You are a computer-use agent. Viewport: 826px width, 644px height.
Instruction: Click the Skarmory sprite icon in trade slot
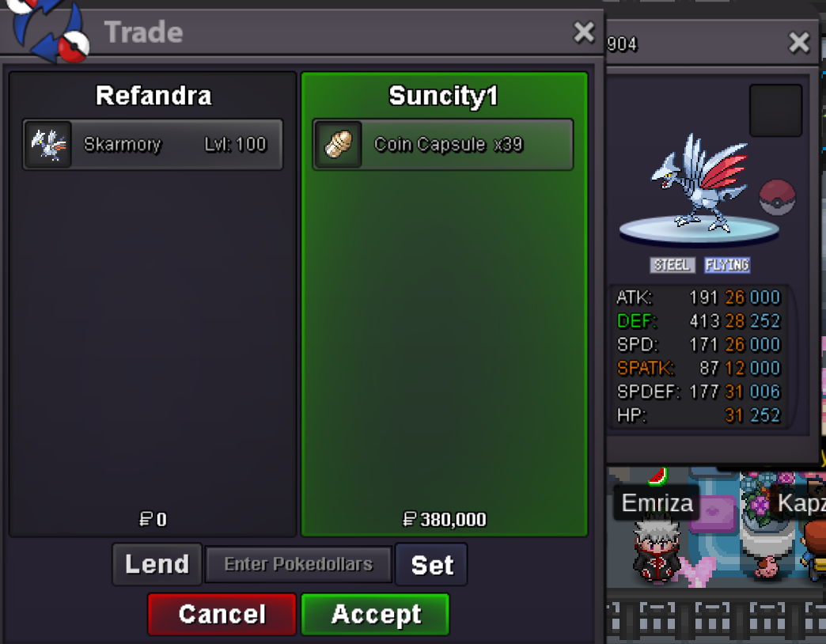coord(48,144)
